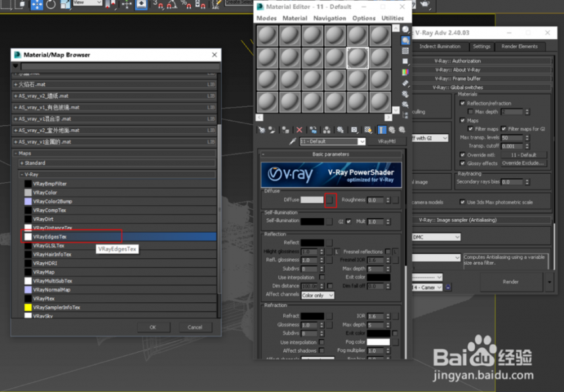Expand the Standard maps group

22,163
